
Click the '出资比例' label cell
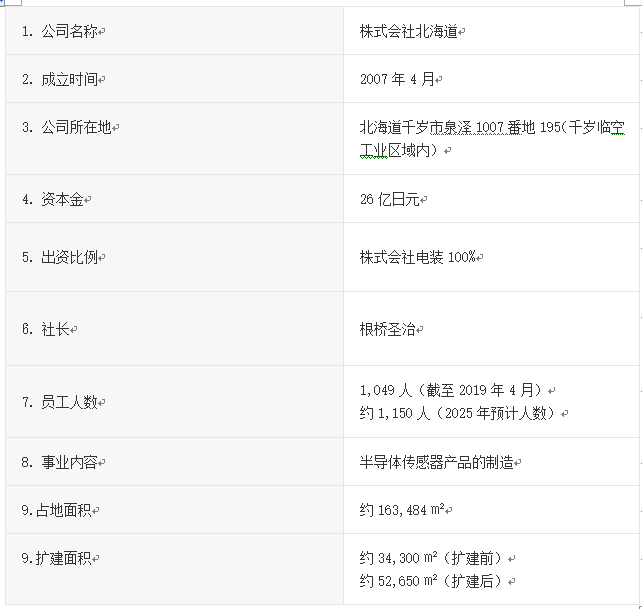(63, 257)
